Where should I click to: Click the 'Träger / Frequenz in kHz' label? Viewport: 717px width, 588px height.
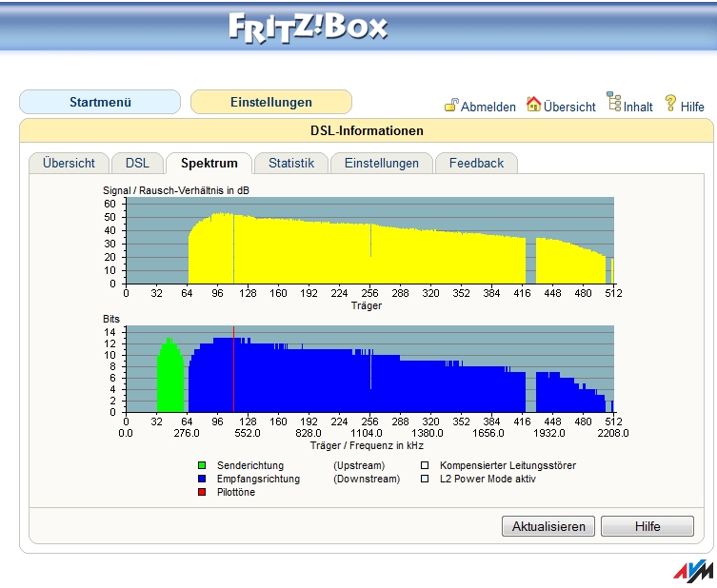point(367,445)
